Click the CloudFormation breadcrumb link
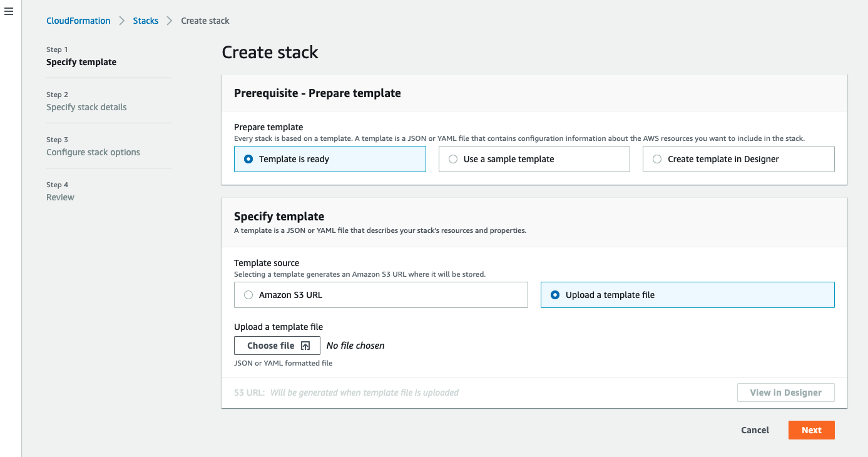 [78, 21]
